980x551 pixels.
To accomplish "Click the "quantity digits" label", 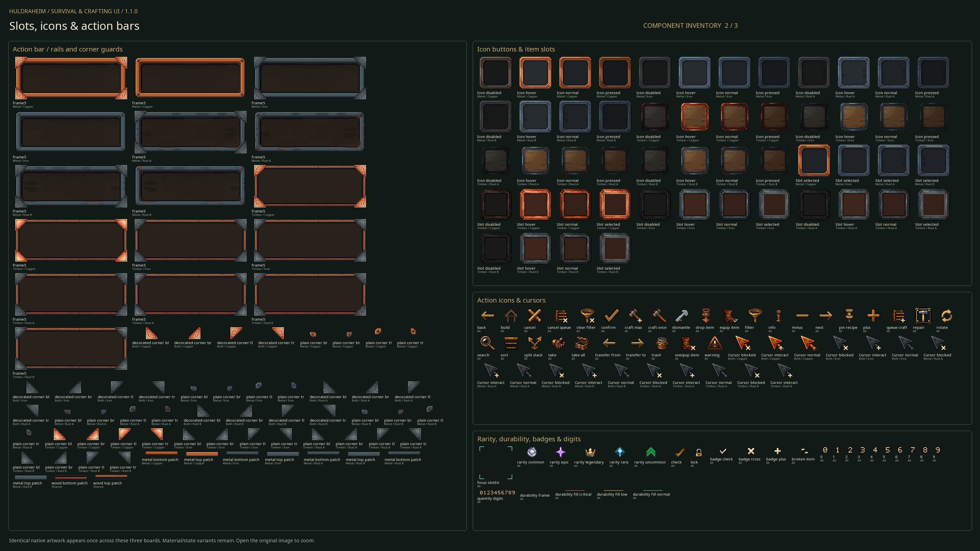I will 490,498.
